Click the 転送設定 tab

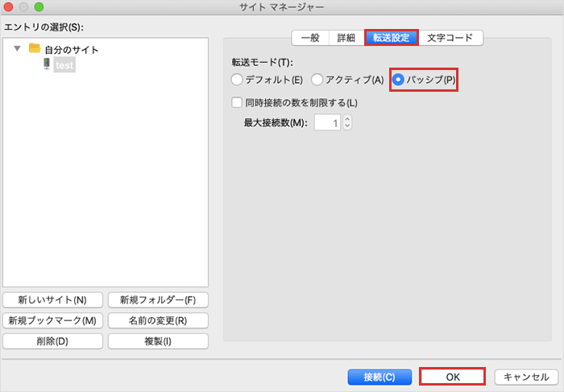pos(391,38)
